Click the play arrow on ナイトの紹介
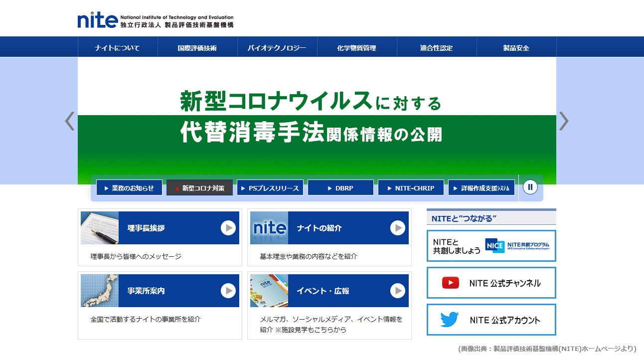The width and height of the screenshot is (644, 362). coord(397,228)
